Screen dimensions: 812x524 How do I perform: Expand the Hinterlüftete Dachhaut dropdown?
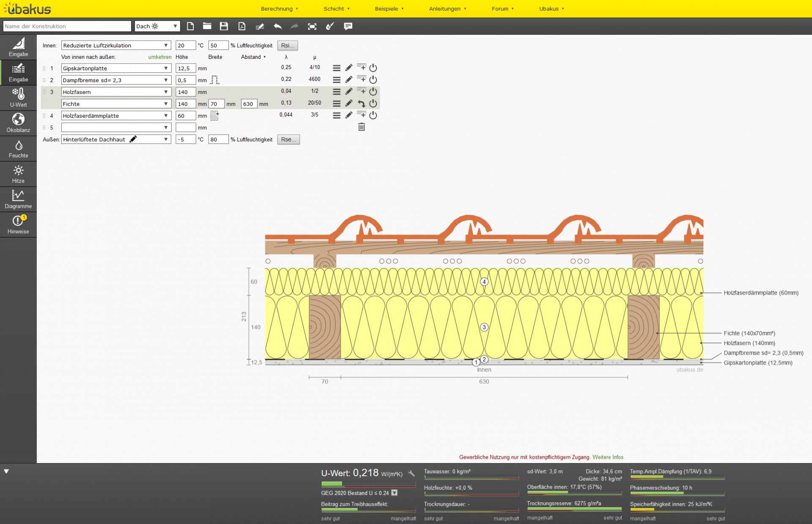coord(166,139)
